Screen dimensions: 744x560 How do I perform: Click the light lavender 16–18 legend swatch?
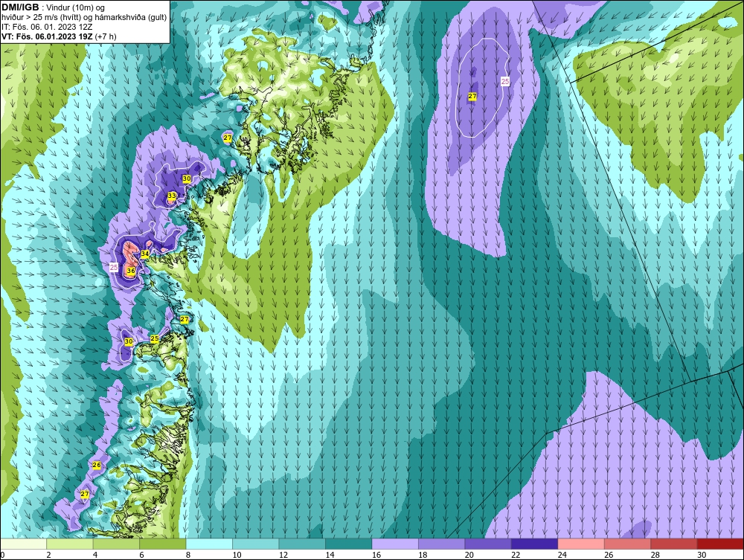click(395, 544)
